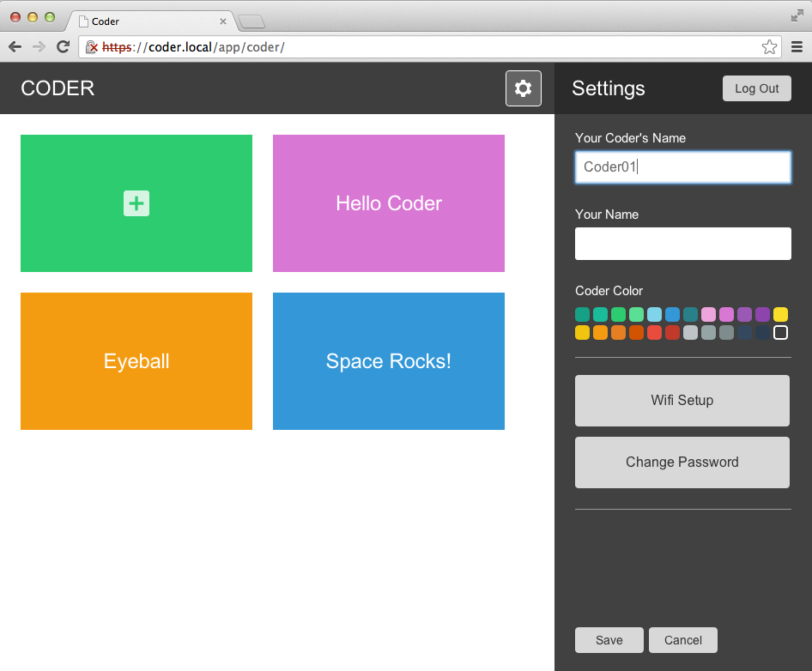Click the Your Name label
The height and width of the screenshot is (671, 812).
point(606,215)
